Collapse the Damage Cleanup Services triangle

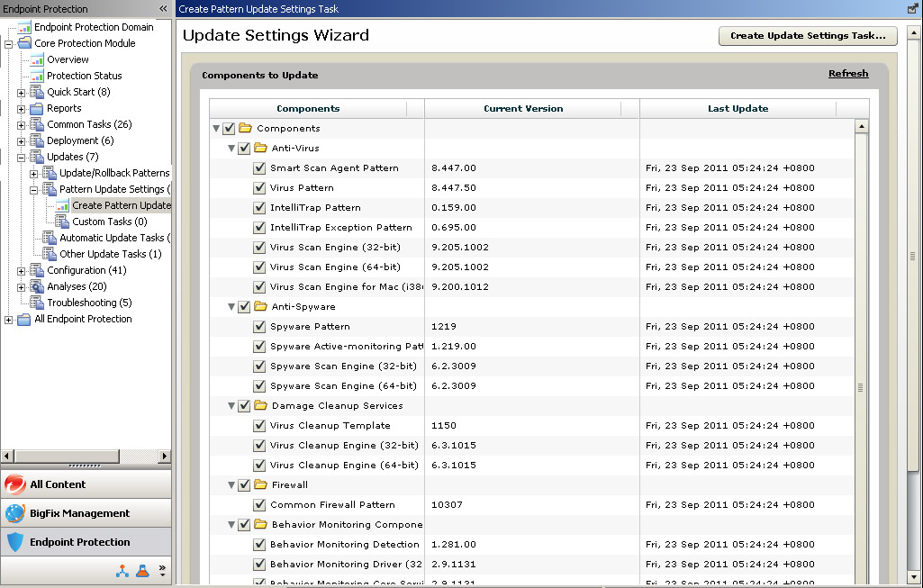click(x=231, y=406)
